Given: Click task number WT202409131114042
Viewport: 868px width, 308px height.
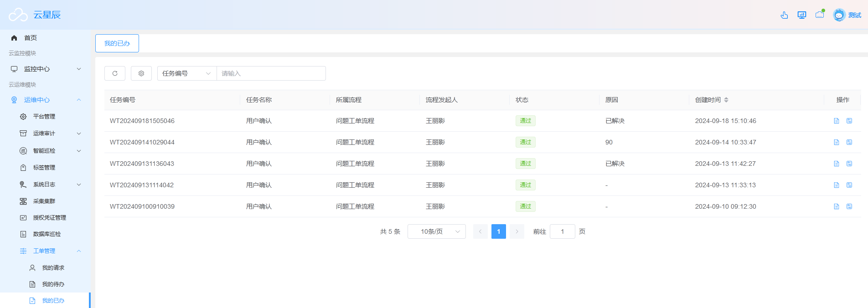Looking at the screenshot, I should click(142, 185).
